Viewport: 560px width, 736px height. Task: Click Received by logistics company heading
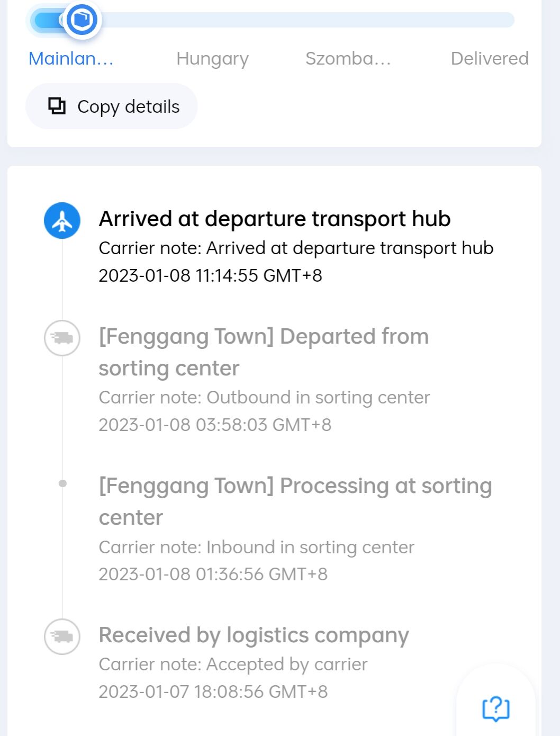coord(254,635)
